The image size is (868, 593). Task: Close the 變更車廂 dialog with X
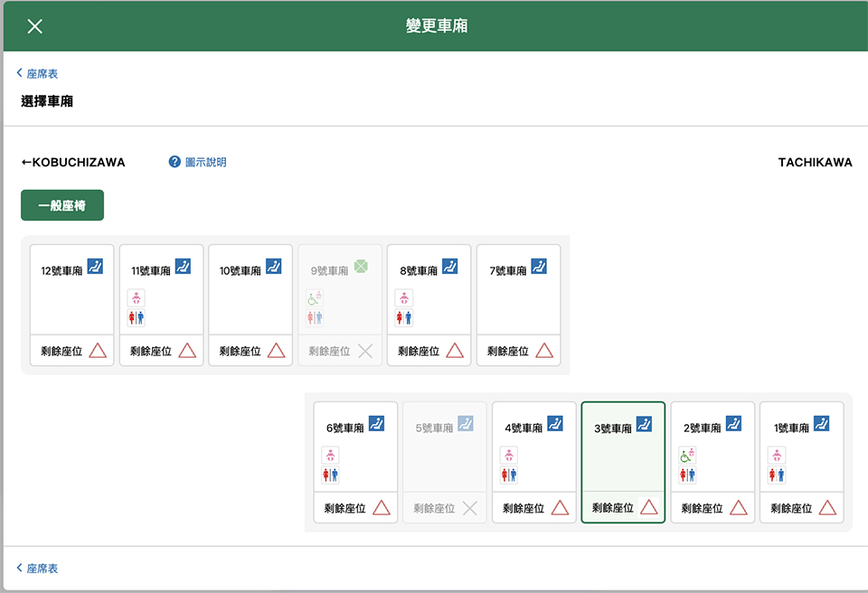(34, 26)
